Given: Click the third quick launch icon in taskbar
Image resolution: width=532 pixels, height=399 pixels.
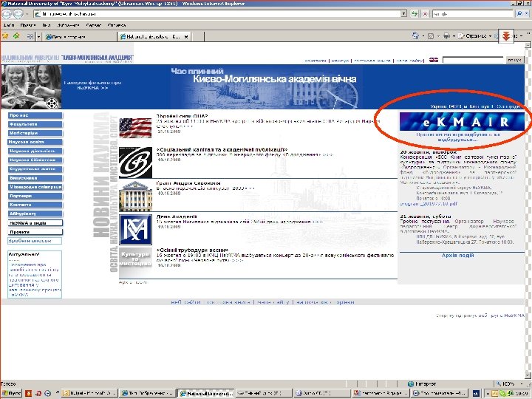Looking at the screenshot, I should tap(47, 393).
